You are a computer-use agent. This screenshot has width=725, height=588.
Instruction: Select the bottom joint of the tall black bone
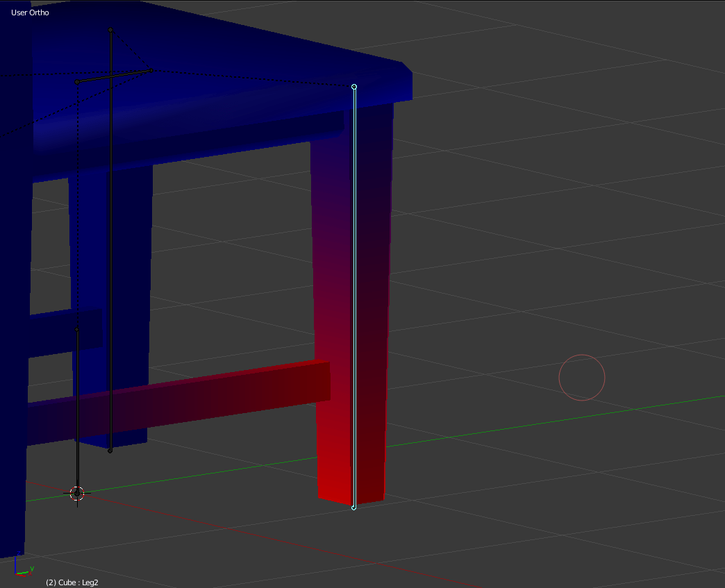[x=110, y=451]
